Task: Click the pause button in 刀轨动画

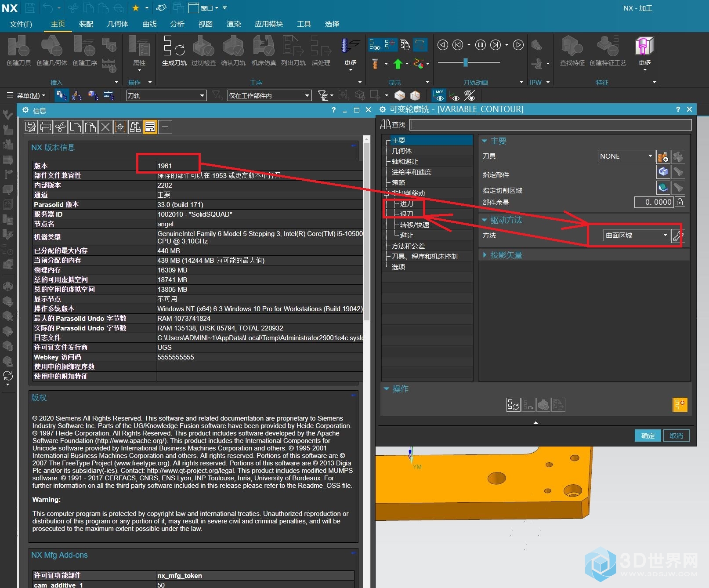Action: 481,45
